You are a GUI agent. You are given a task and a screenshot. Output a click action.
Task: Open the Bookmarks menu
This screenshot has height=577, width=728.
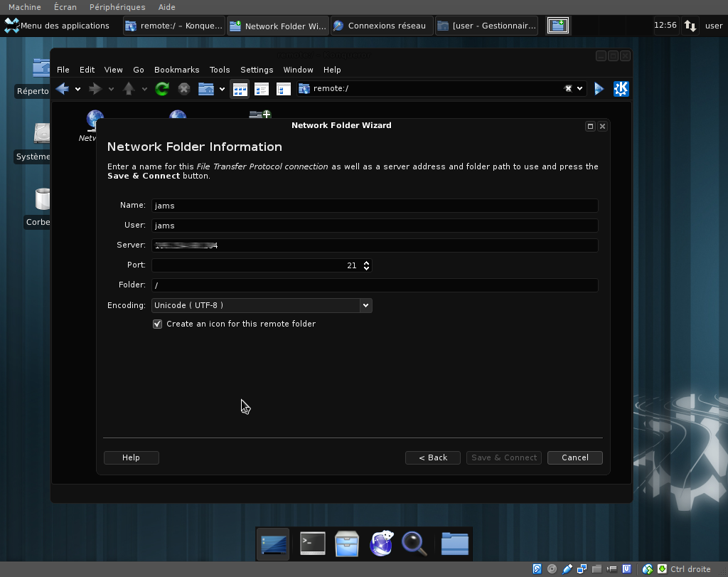click(x=176, y=70)
